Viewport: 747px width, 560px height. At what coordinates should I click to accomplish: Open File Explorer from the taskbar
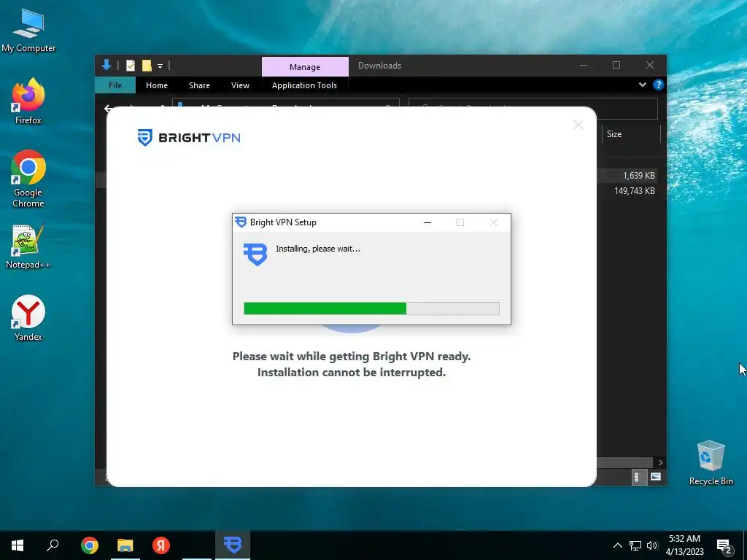(125, 545)
